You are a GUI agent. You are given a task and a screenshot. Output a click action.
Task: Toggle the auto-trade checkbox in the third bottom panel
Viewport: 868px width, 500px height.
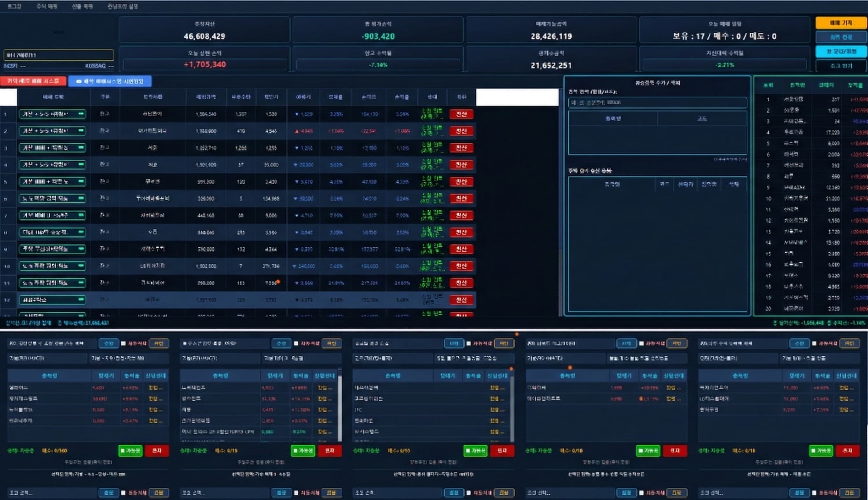click(469, 343)
